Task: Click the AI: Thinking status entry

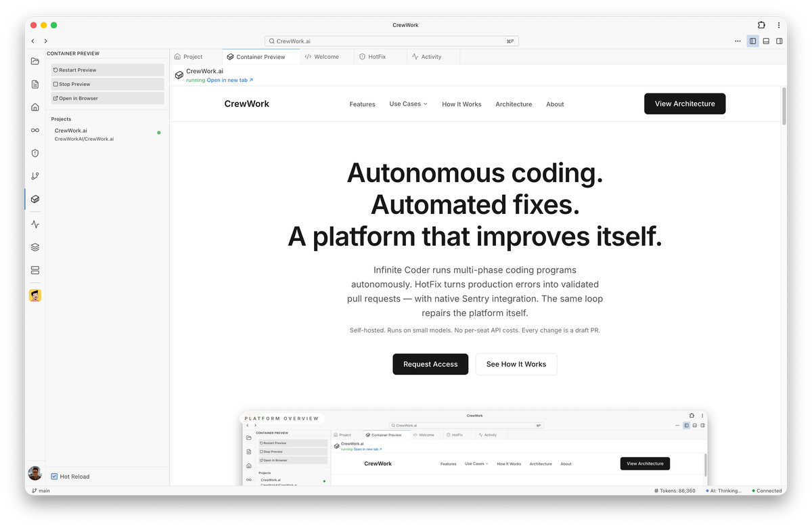Action: click(x=723, y=491)
